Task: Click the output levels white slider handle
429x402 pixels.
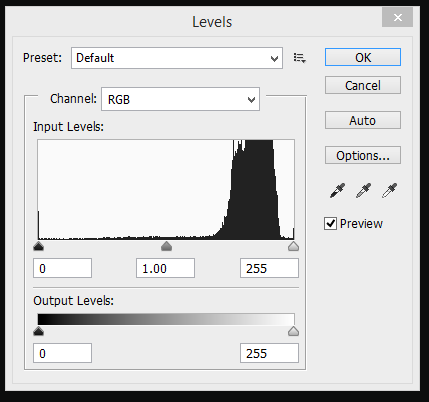Action: tap(293, 331)
